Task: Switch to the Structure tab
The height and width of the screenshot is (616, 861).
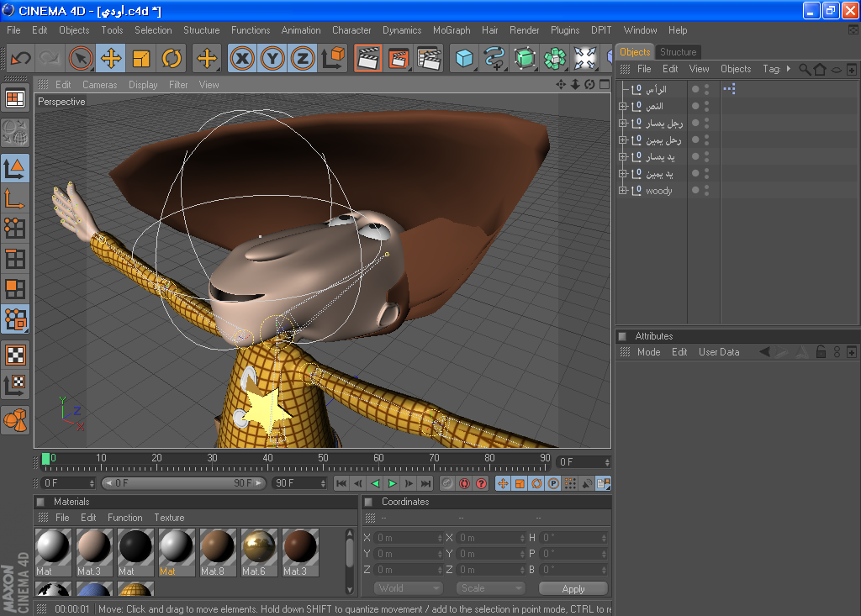Action: 679,51
